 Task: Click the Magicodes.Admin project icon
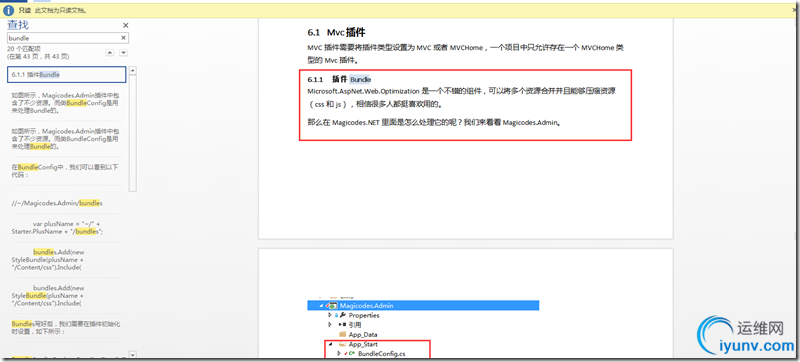(x=332, y=305)
